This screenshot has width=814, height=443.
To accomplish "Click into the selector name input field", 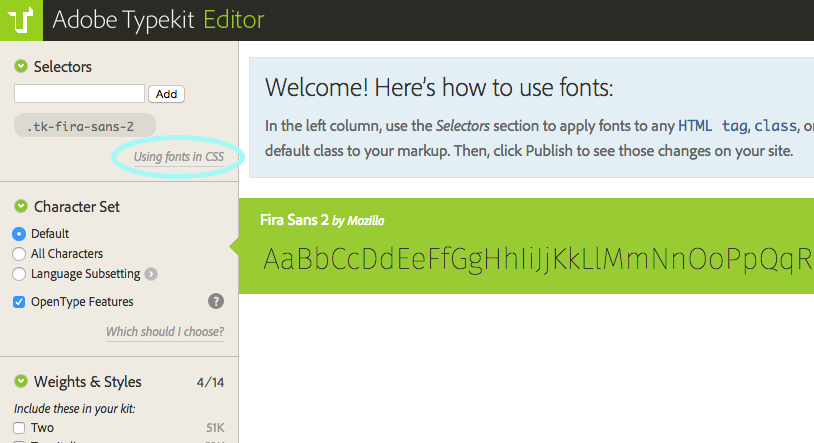I will pos(79,94).
